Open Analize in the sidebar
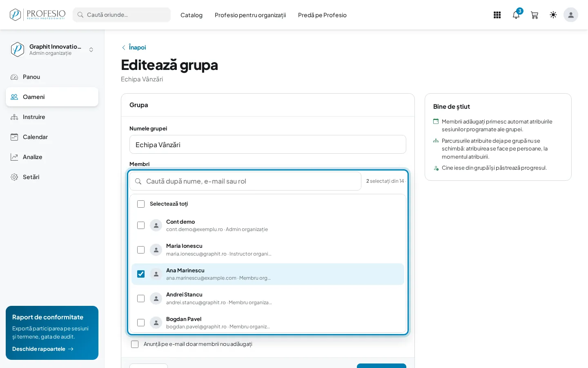The height and width of the screenshot is (368, 588). coord(52,157)
